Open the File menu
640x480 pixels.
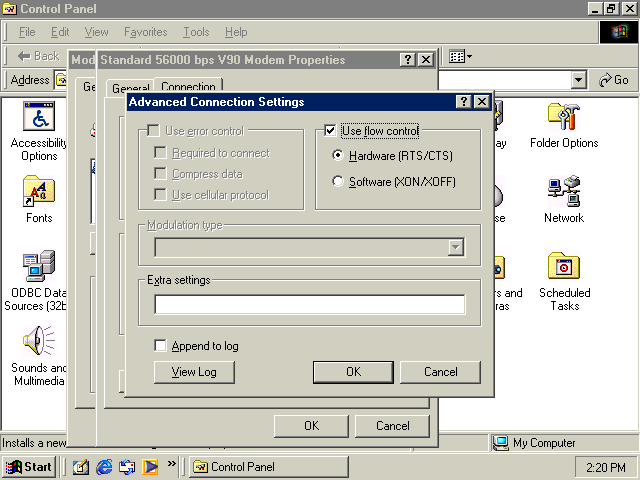tap(27, 32)
